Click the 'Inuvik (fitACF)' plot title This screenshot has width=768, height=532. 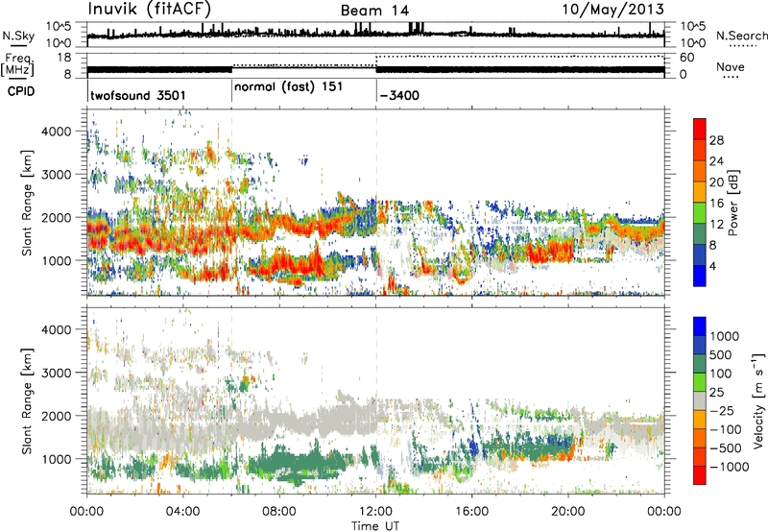(150, 9)
